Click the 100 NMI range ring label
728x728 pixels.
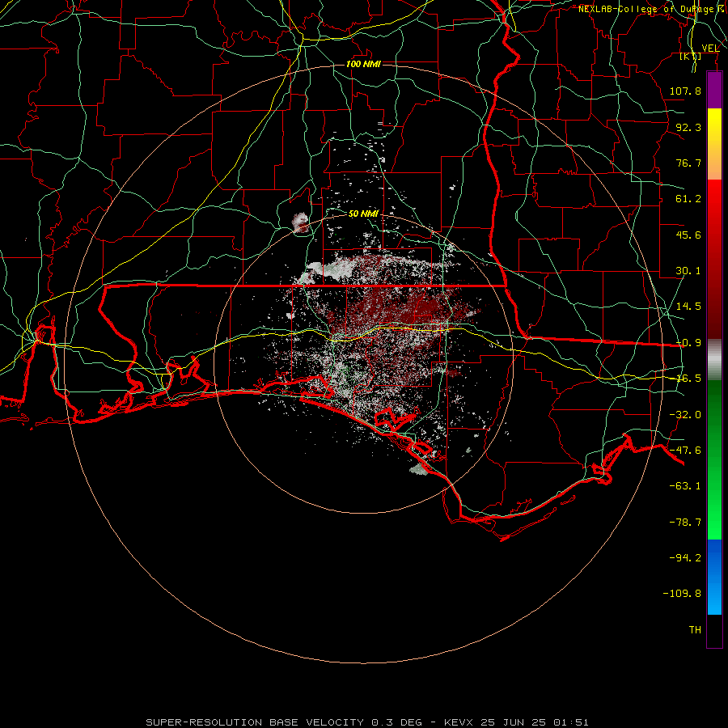tap(363, 64)
